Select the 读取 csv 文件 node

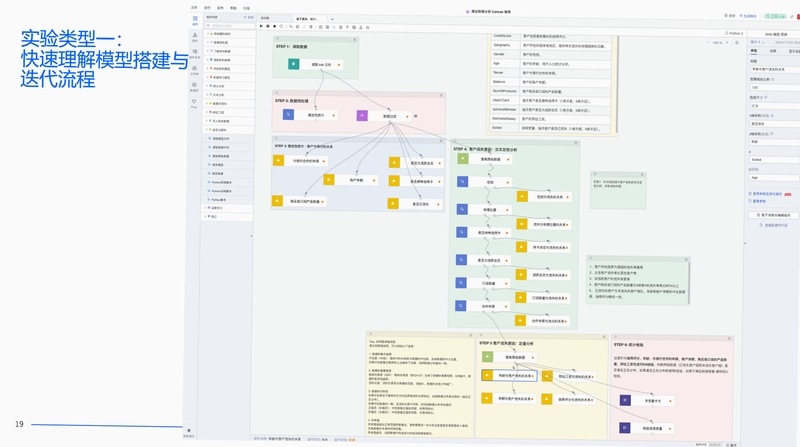[x=315, y=64]
